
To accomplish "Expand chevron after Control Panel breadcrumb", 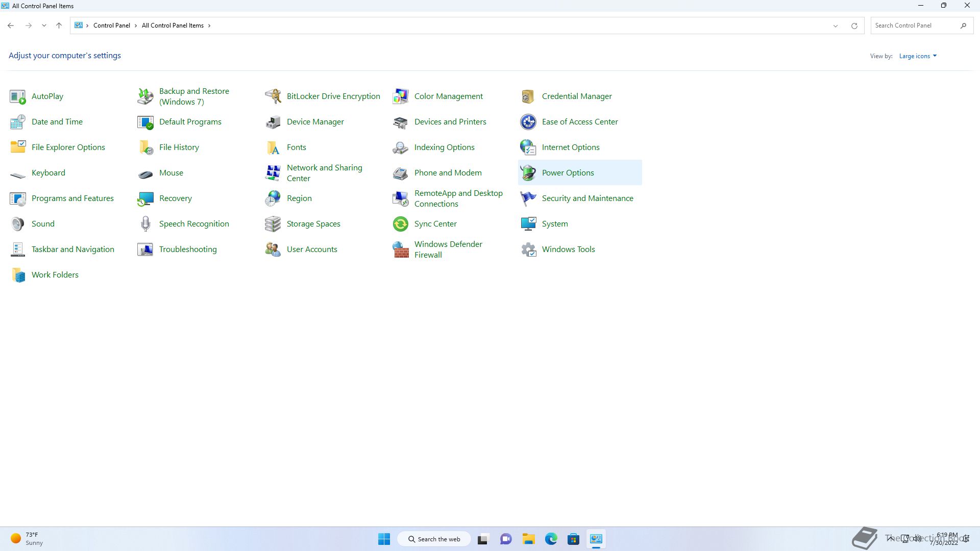I will coord(136,26).
